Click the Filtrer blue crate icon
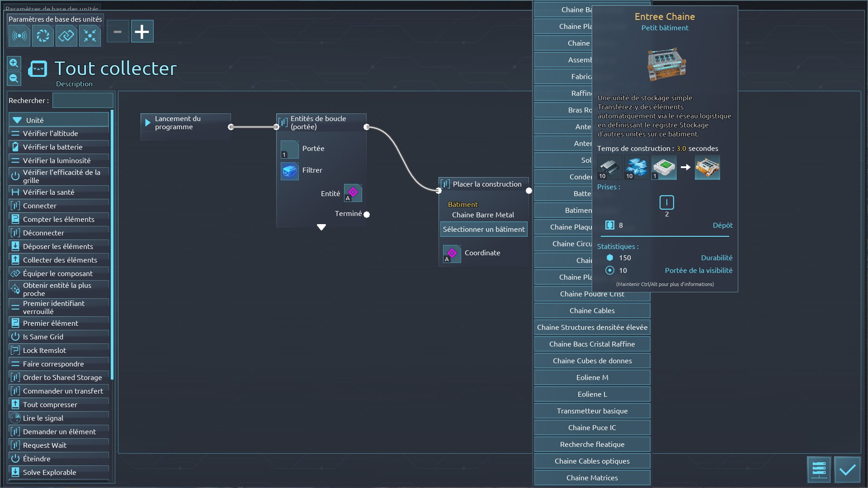The width and height of the screenshot is (868, 488). 289,171
